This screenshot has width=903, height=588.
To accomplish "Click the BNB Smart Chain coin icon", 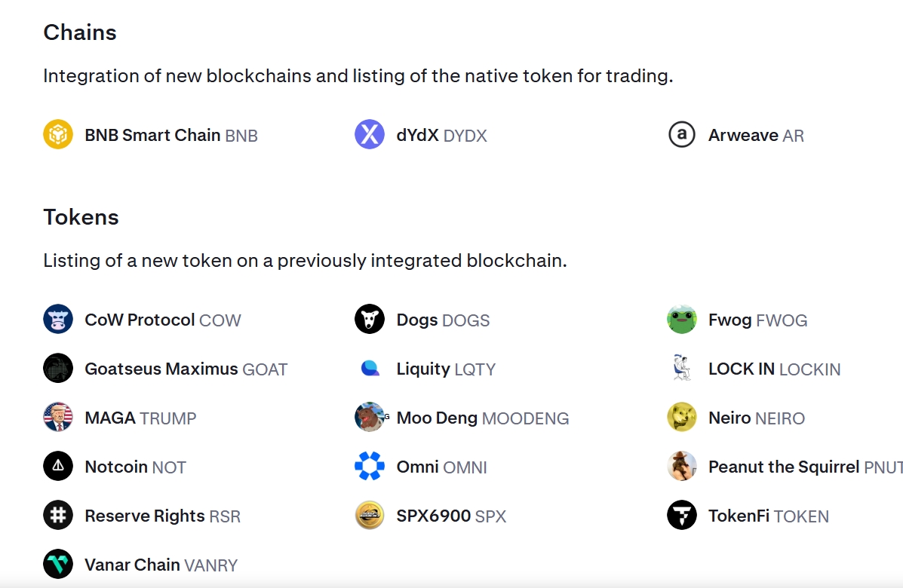I will click(58, 135).
